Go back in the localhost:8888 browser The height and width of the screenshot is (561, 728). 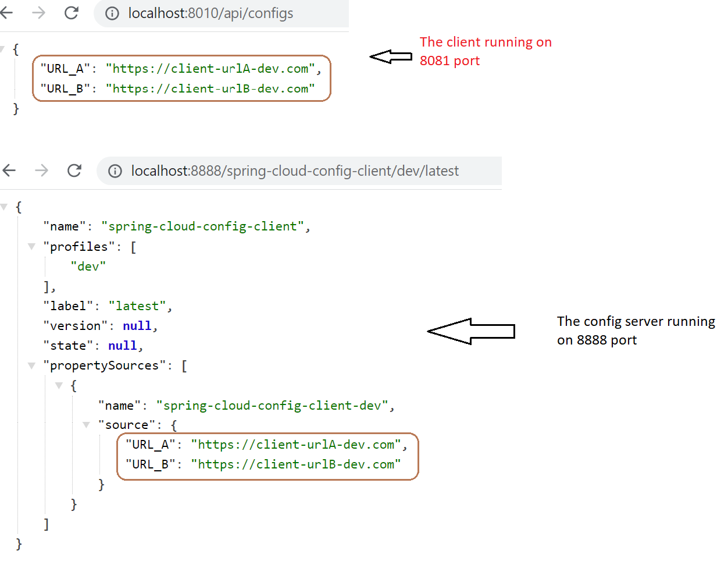(9, 171)
